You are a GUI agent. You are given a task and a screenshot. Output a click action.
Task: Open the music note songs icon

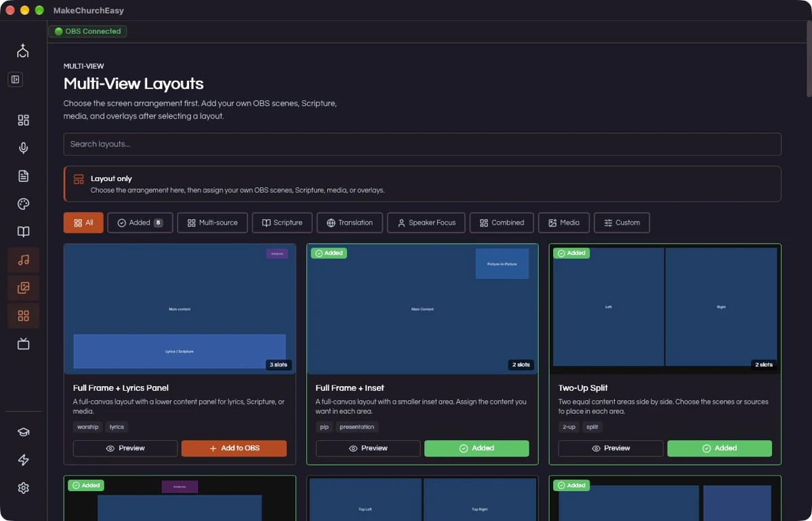[23, 260]
